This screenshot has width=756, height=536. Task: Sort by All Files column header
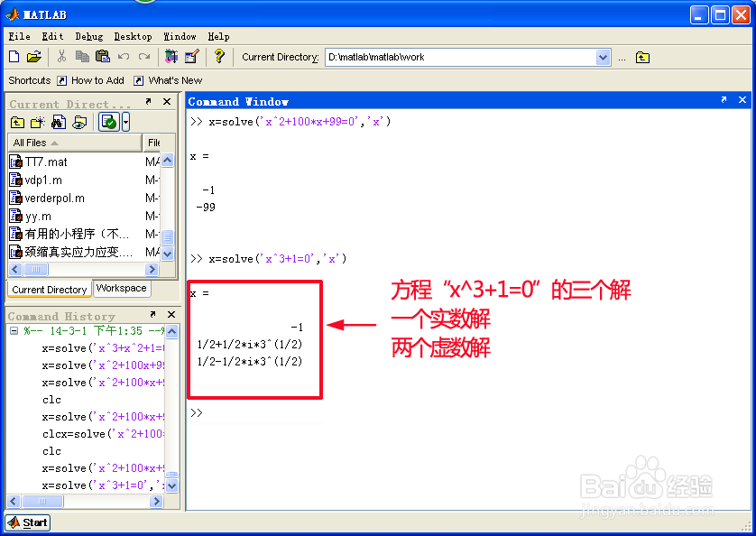75,143
